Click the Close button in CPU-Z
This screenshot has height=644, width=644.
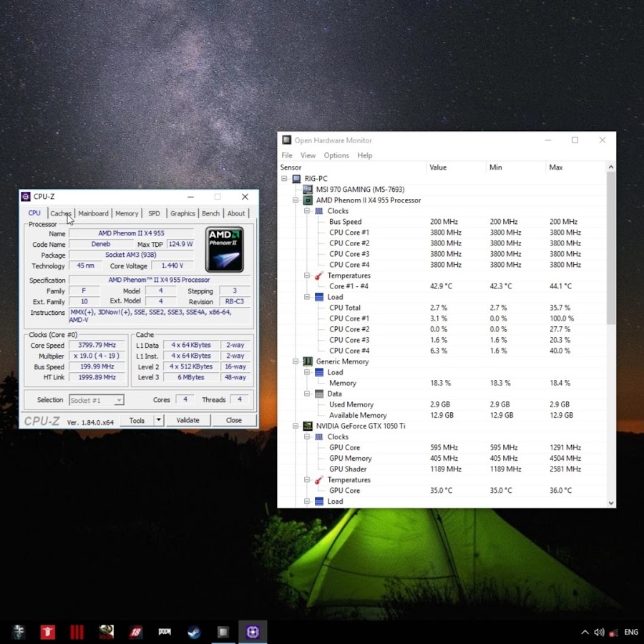(234, 420)
